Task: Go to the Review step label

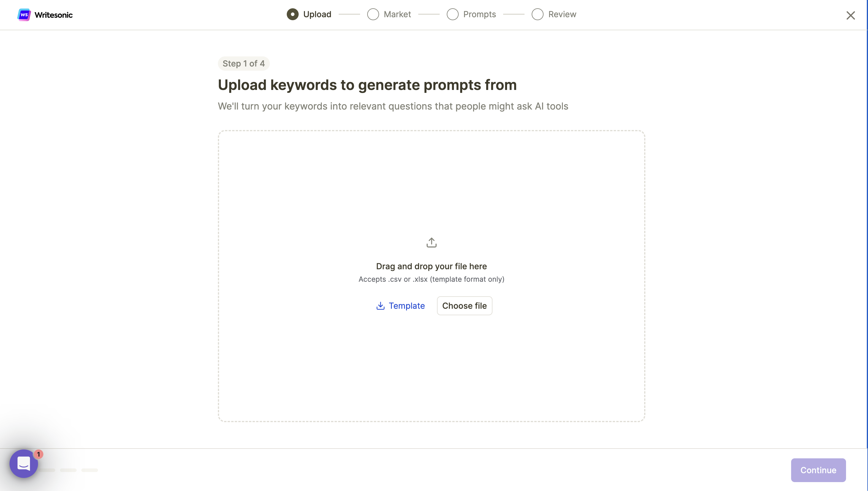Action: click(562, 15)
